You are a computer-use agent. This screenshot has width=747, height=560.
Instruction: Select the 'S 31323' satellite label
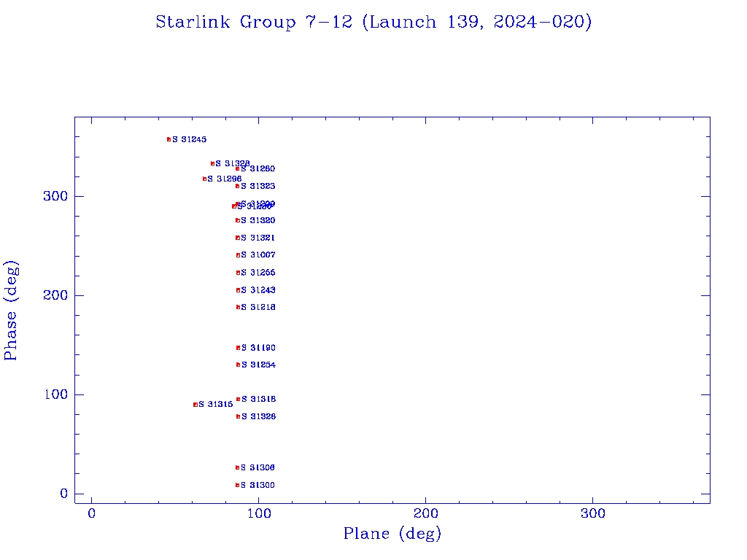coord(258,186)
